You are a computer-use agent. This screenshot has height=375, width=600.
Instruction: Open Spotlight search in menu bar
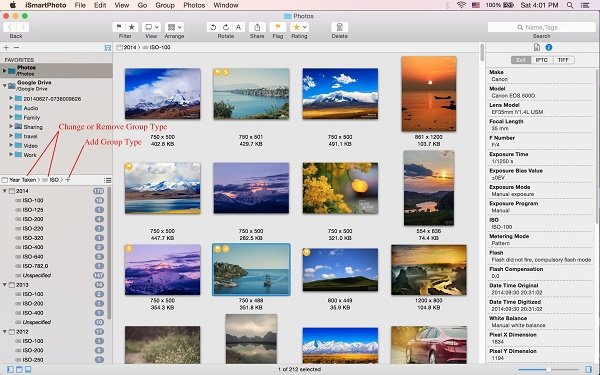pyautogui.click(x=570, y=5)
